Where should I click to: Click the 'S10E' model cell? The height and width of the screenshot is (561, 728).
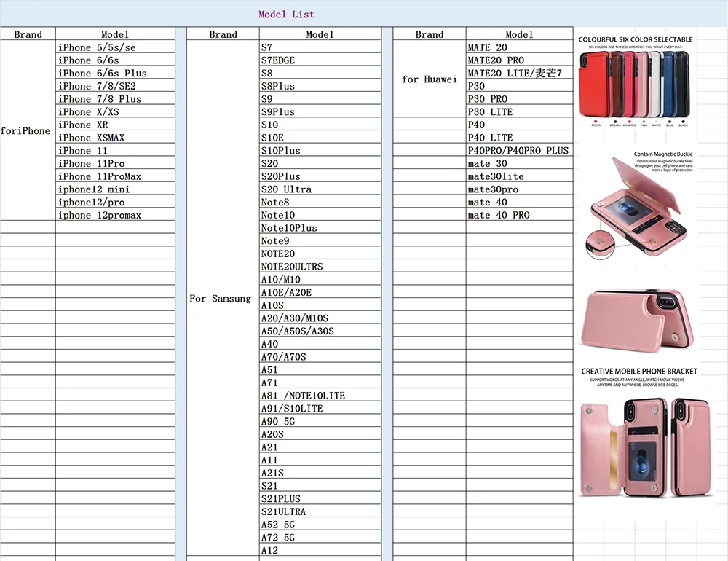(320, 138)
